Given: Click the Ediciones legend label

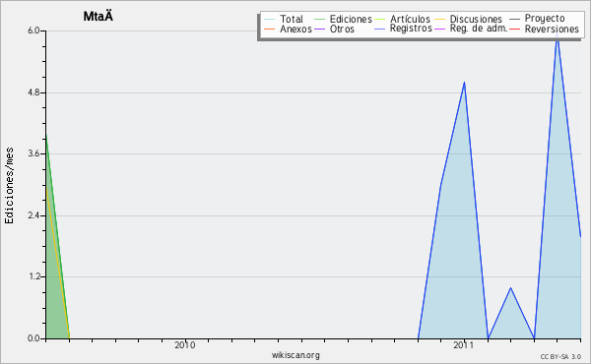Looking at the screenshot, I should 351,19.
